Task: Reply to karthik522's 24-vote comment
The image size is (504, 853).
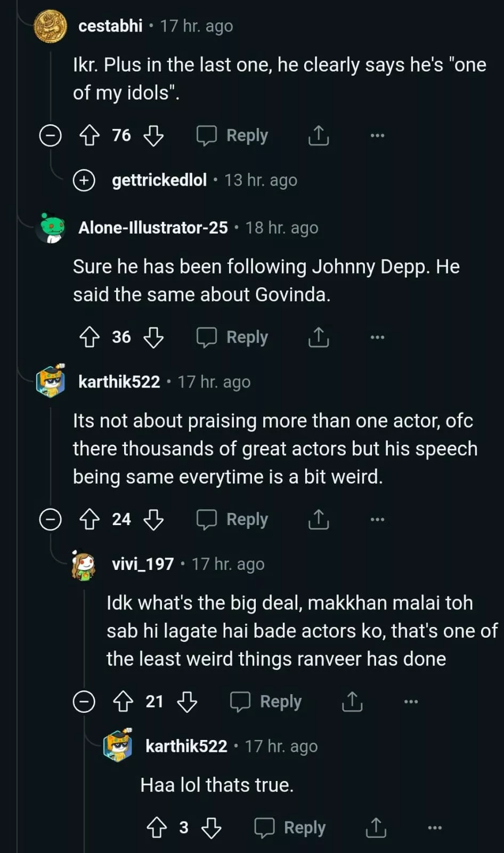Action: coord(232,519)
